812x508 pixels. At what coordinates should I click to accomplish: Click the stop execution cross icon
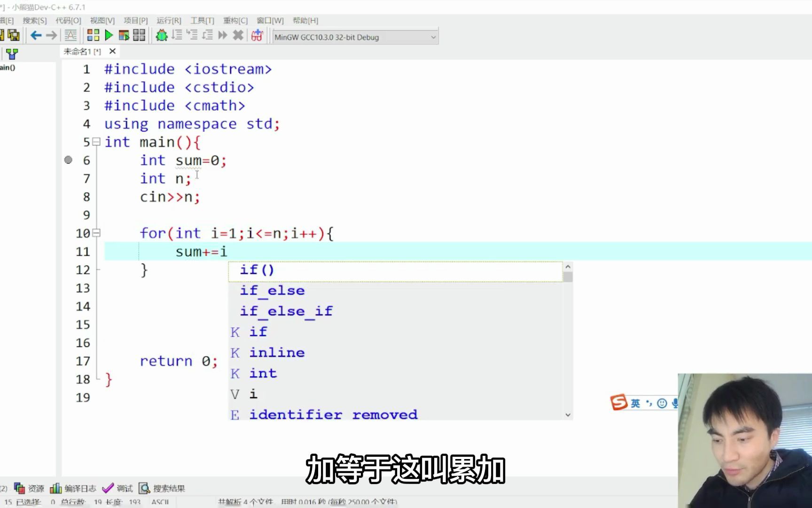point(237,35)
